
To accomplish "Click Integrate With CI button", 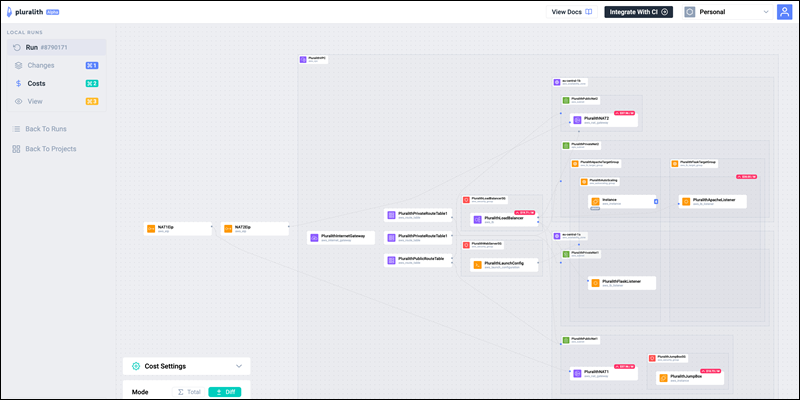I will [x=638, y=12].
